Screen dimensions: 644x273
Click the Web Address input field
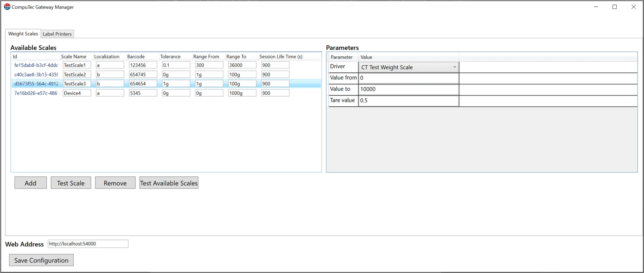click(x=88, y=244)
